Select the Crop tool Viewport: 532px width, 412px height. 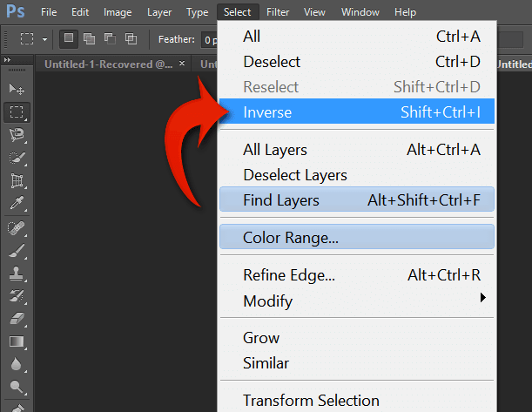[x=17, y=180]
